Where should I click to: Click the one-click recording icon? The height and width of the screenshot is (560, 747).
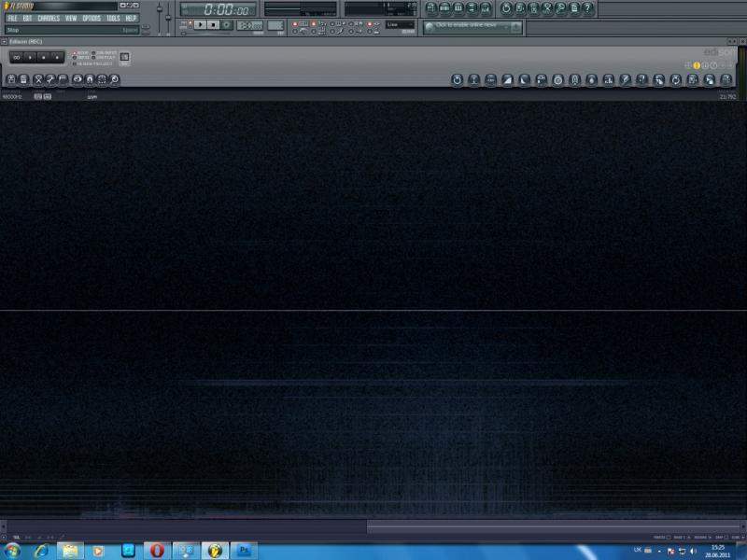coord(561,8)
